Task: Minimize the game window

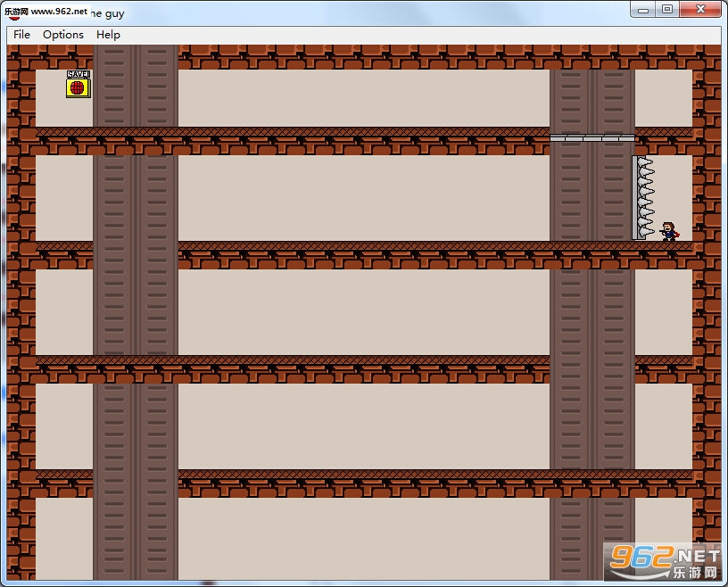Action: (x=643, y=10)
